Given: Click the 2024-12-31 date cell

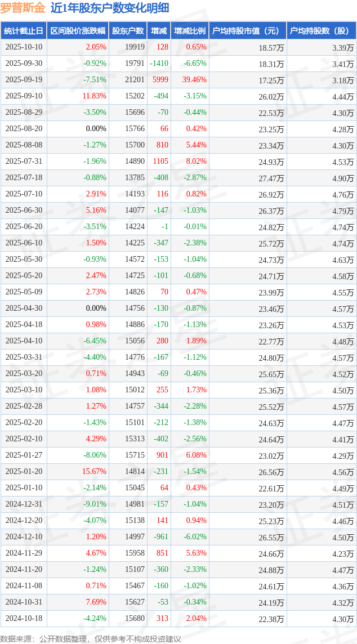Looking at the screenshot, I should click(x=24, y=504).
